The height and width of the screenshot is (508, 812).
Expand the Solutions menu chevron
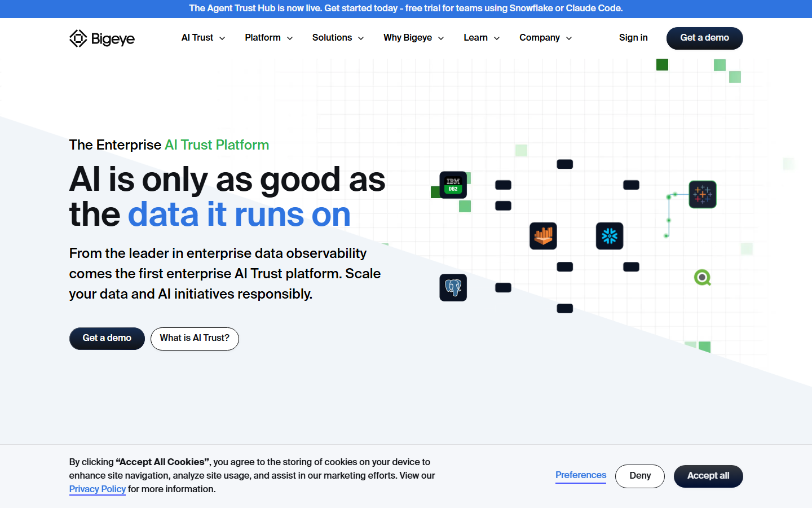pos(361,38)
